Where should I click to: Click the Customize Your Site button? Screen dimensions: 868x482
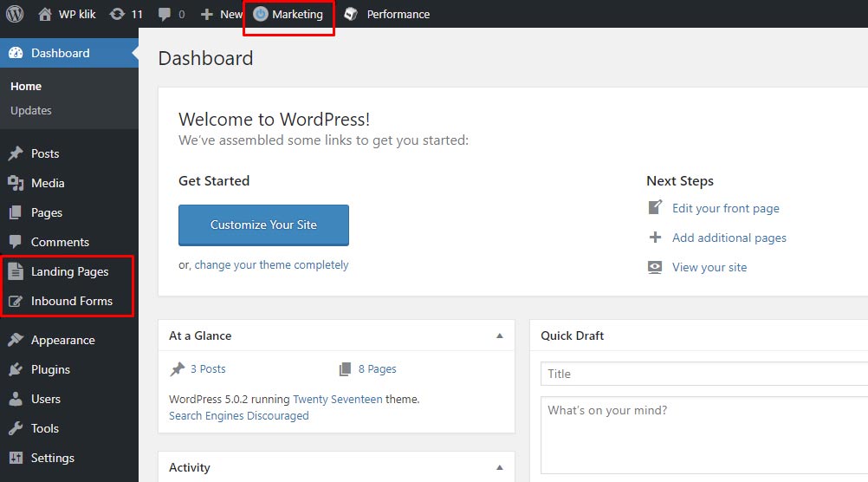[263, 225]
